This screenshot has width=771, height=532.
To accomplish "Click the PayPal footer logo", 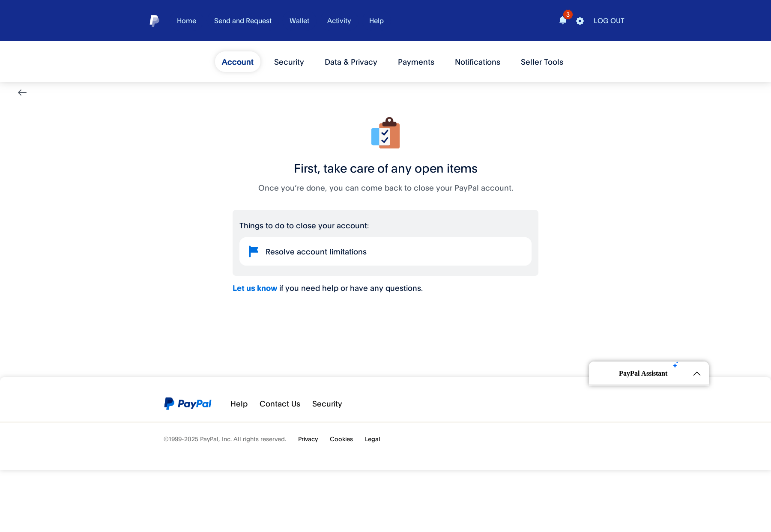I will 188,403.
